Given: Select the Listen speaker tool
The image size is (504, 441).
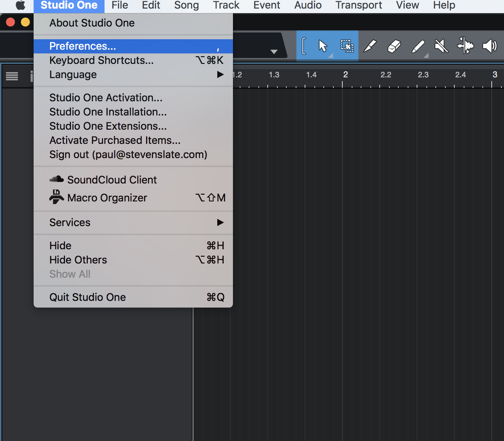Looking at the screenshot, I should coord(490,46).
